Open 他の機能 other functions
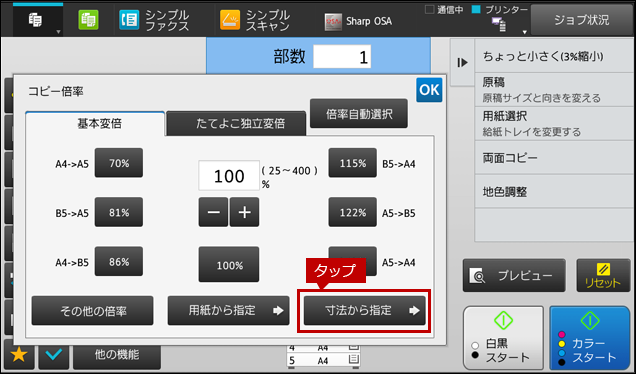The image size is (636, 374). tap(117, 355)
